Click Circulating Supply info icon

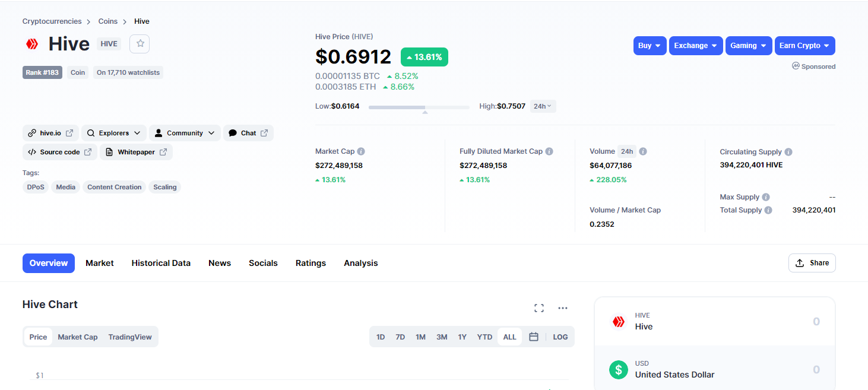(x=788, y=152)
